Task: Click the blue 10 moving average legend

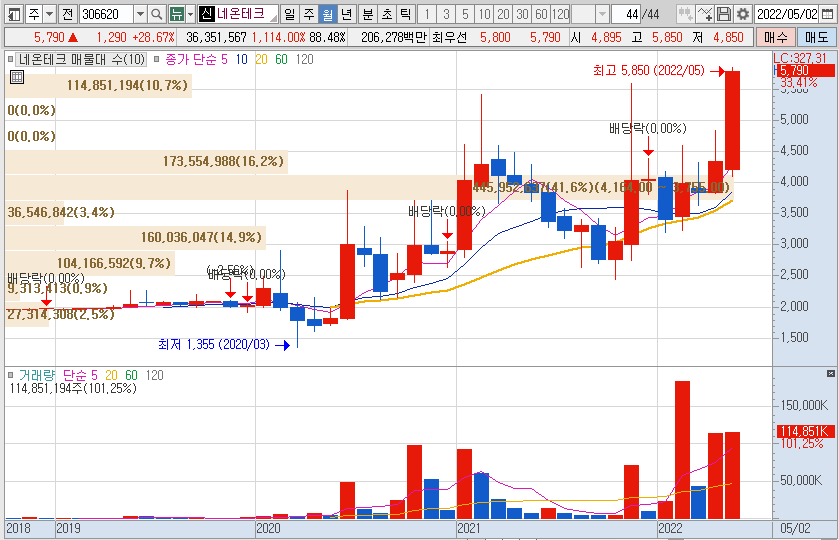Action: (242, 59)
